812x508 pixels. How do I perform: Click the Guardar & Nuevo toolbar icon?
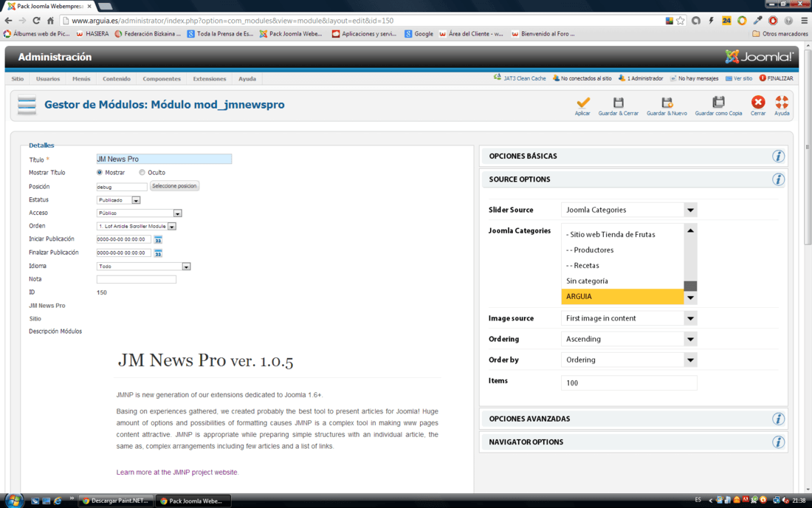tap(667, 102)
